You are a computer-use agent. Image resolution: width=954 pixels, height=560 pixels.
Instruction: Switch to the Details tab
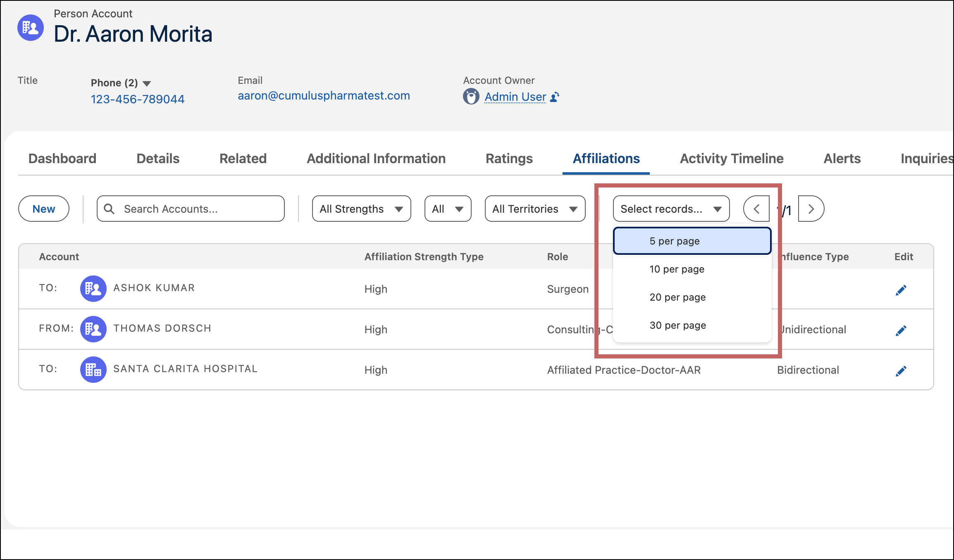158,159
